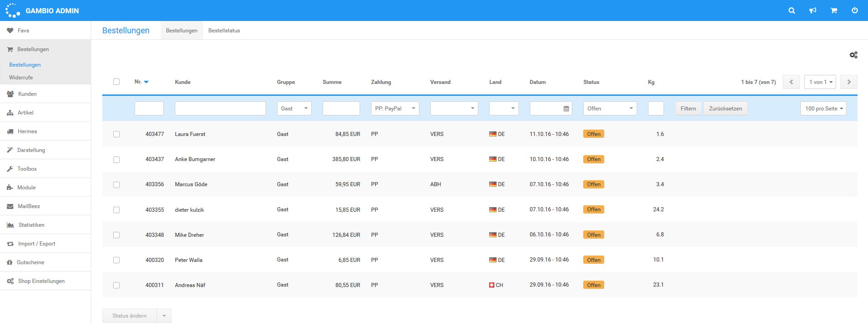Click the Filtern button
The height and width of the screenshot is (324, 868).
pyautogui.click(x=688, y=109)
